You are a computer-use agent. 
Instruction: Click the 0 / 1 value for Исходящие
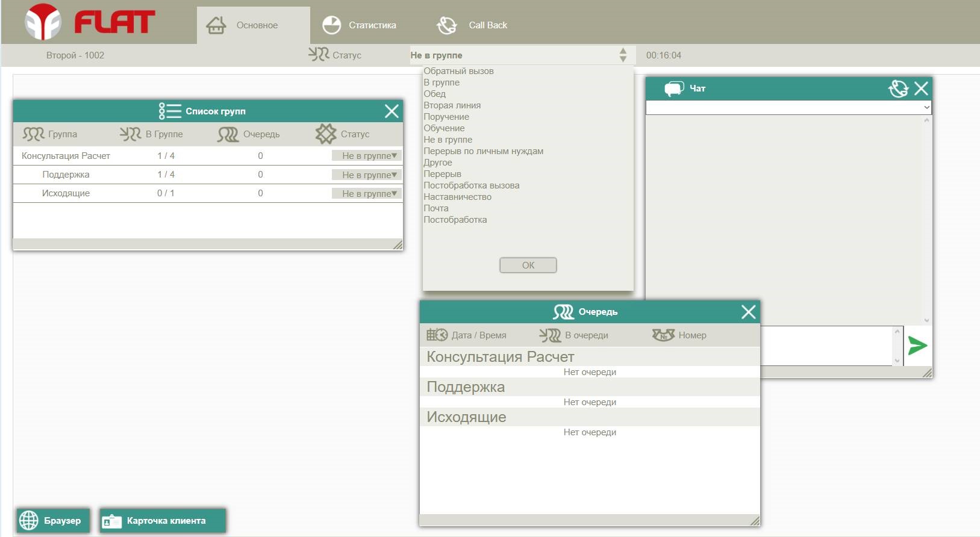pyautogui.click(x=166, y=193)
